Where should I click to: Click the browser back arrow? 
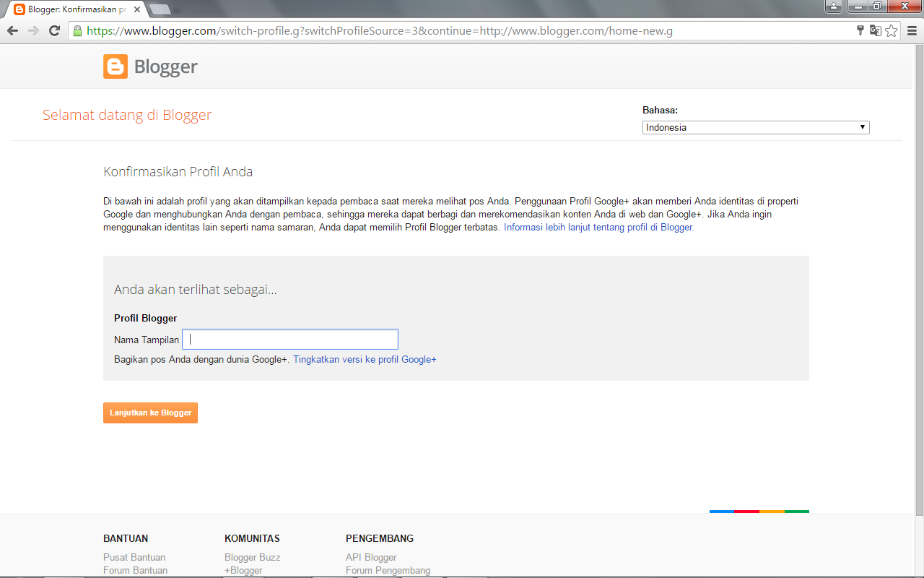coord(12,30)
